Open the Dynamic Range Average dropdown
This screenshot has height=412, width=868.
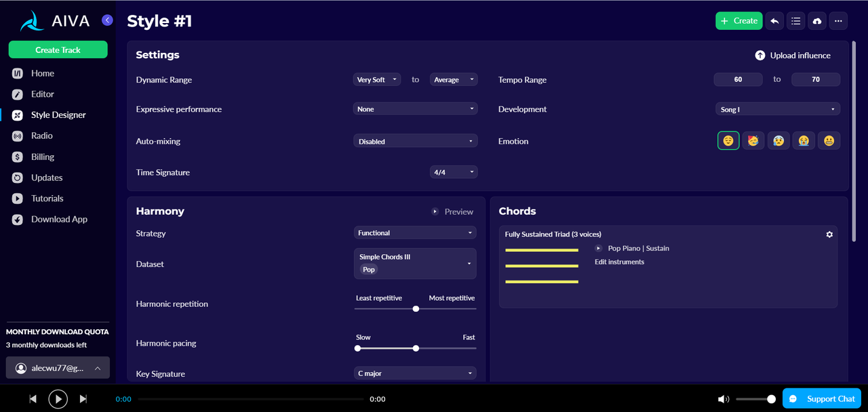(454, 80)
